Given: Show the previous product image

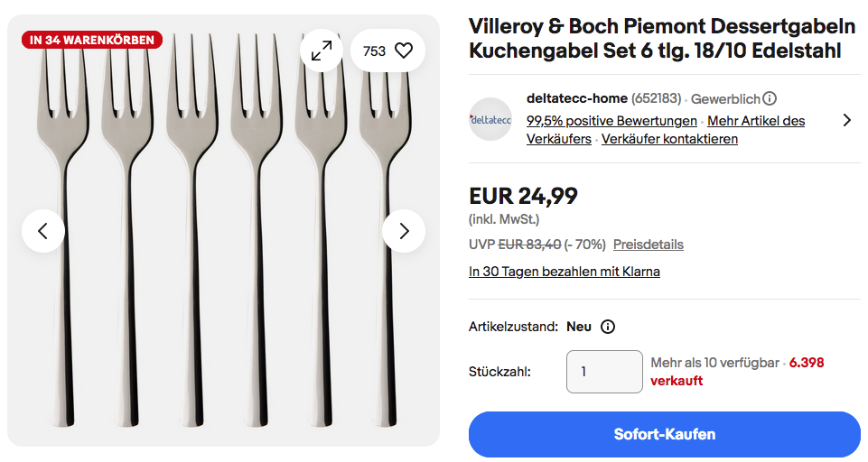Looking at the screenshot, I should coord(43,231).
